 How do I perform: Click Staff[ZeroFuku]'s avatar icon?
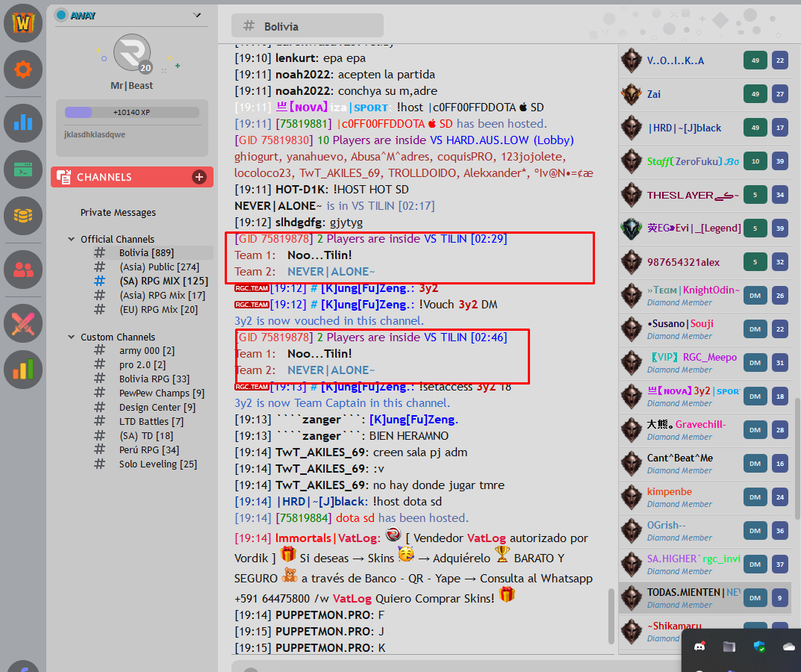coord(632,161)
